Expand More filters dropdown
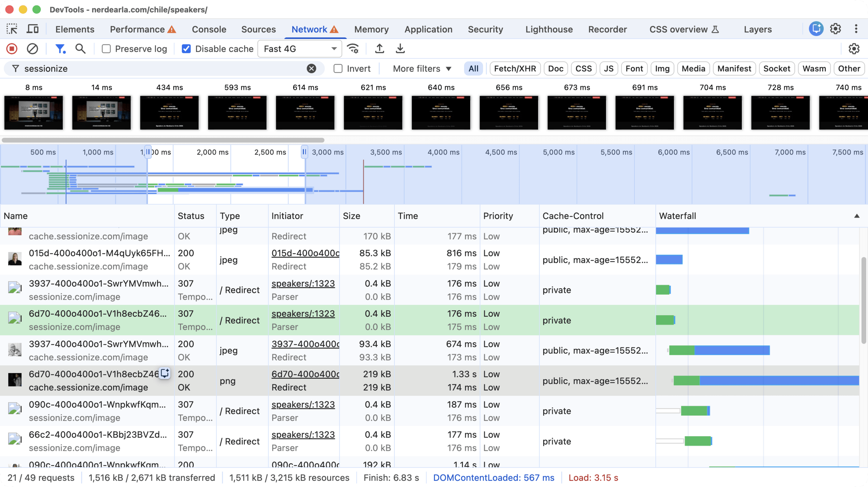The height and width of the screenshot is (487, 868). coord(422,69)
